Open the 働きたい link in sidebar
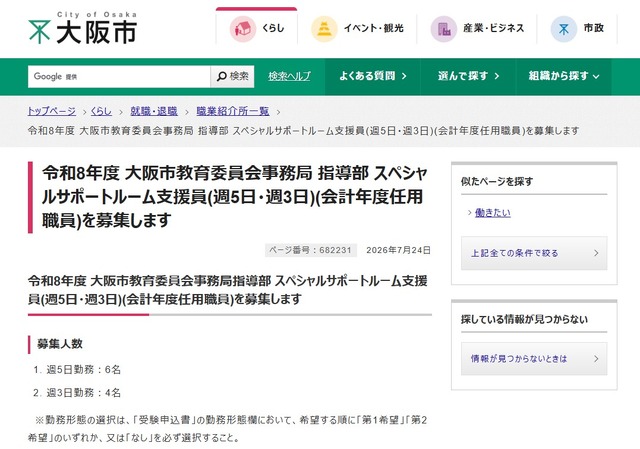This screenshot has width=640, height=449. tap(492, 213)
